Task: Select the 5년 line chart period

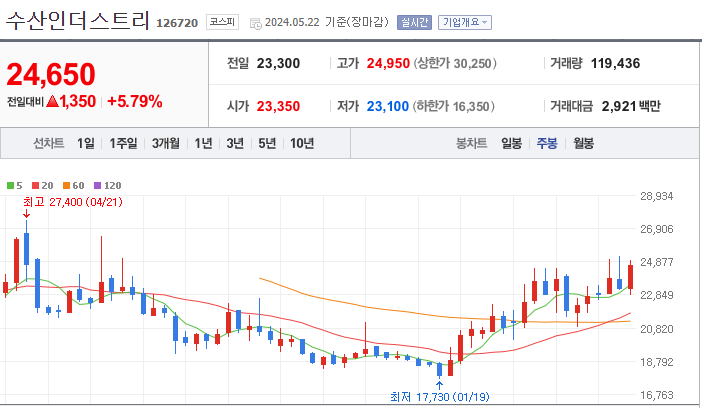Action: [x=267, y=143]
